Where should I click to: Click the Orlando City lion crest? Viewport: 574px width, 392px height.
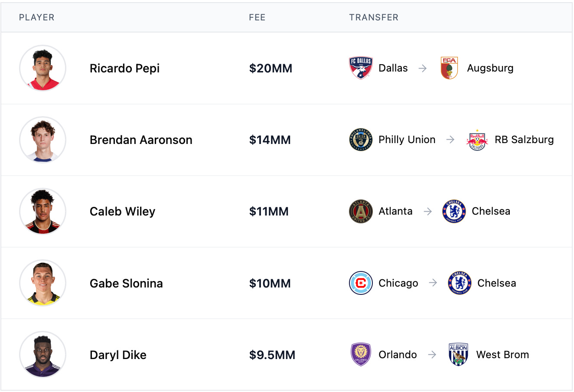(x=361, y=355)
